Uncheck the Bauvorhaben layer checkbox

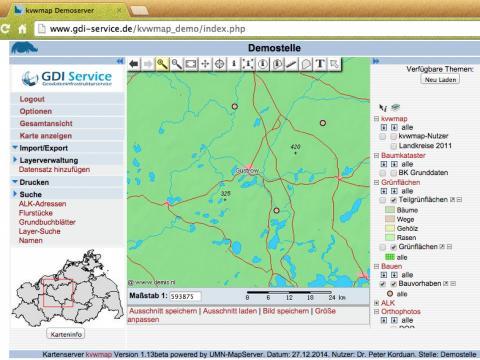[394, 284]
